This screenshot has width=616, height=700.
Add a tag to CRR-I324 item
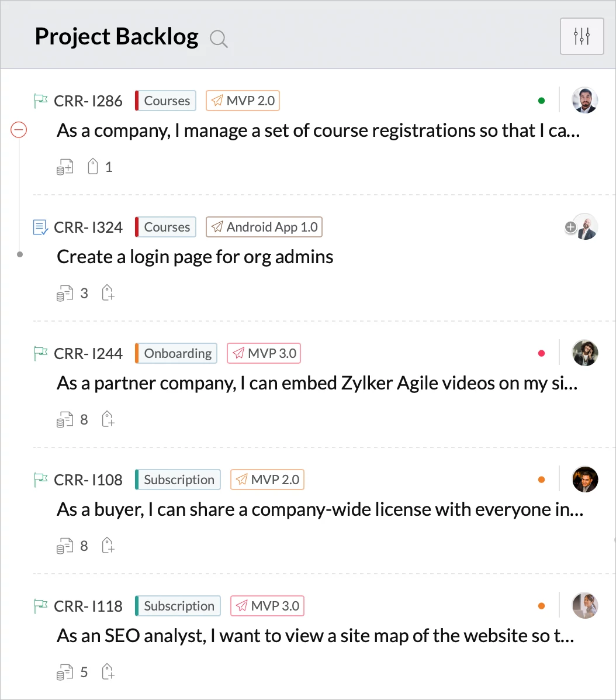[108, 294]
